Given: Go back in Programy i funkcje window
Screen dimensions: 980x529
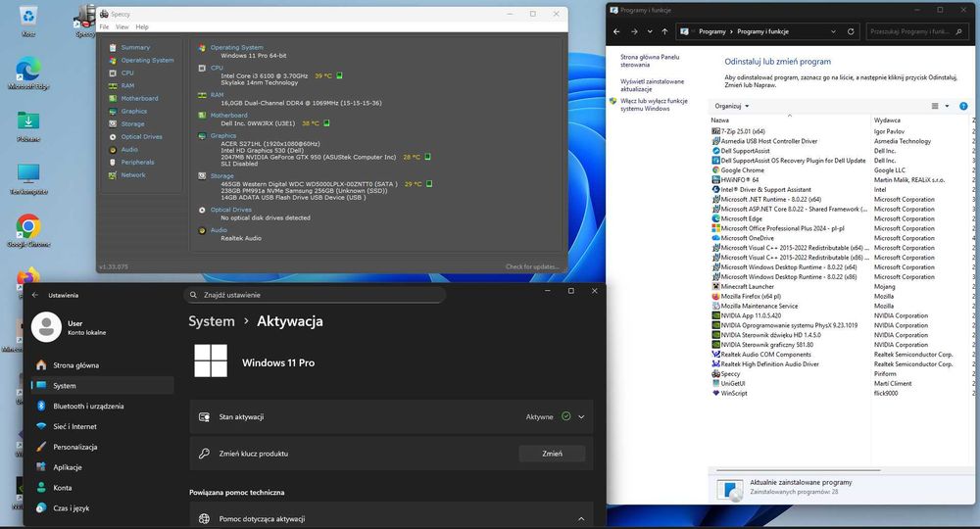Looking at the screenshot, I should 616,31.
